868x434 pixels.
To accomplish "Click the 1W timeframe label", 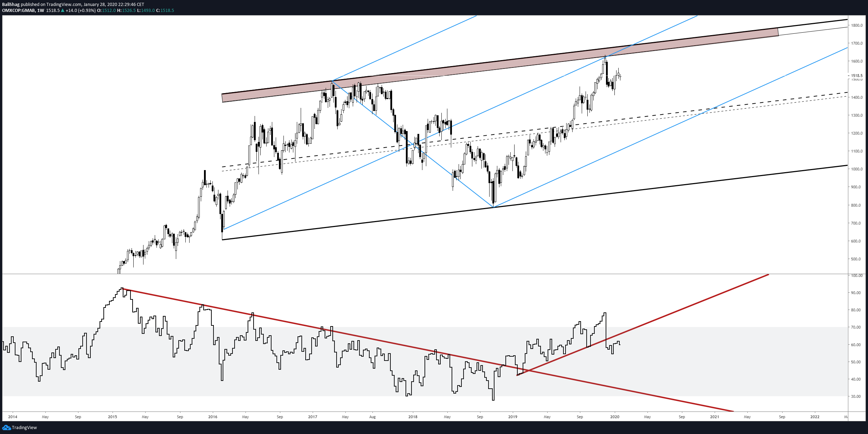I will tap(40, 11).
